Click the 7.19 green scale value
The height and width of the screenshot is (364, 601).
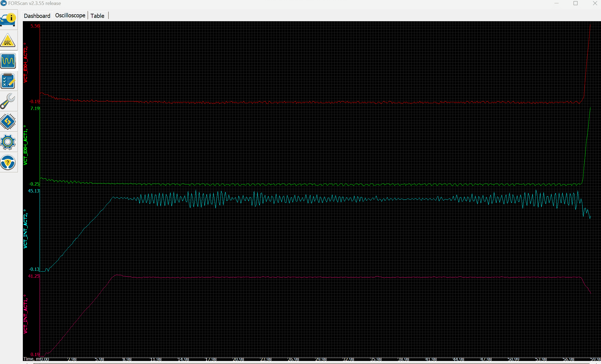(35, 108)
